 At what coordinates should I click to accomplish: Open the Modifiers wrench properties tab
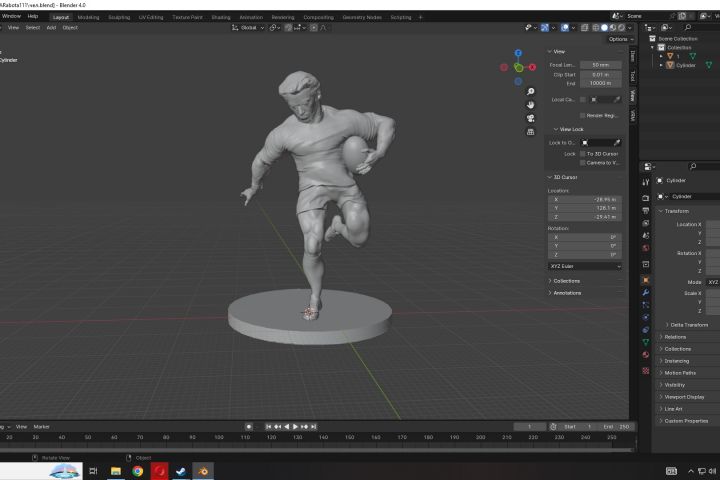[x=646, y=292]
